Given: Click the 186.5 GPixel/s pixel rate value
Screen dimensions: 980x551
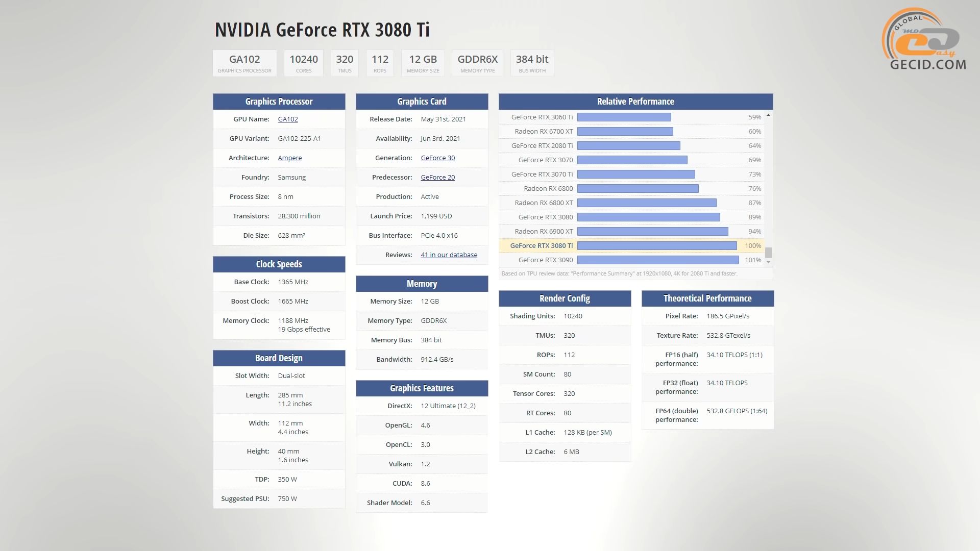Looking at the screenshot, I should (x=728, y=316).
